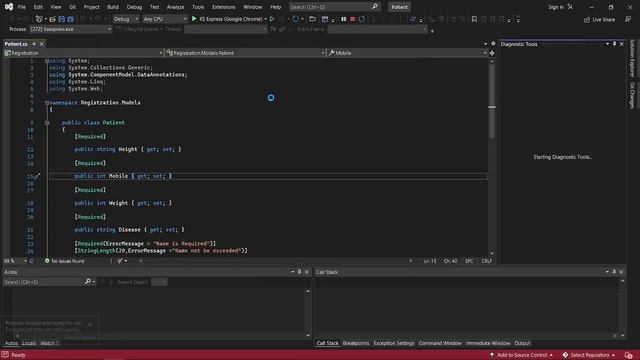Open the Registration.Models.Patient type dropdown
Viewport: 640px width, 360px height.
pyautogui.click(x=245, y=53)
